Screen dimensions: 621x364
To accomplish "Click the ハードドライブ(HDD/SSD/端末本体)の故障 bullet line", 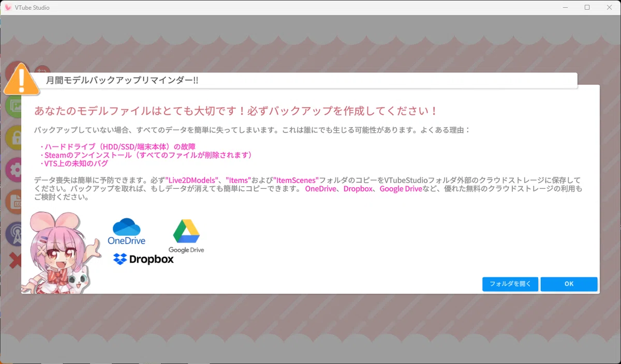I will pos(117,147).
